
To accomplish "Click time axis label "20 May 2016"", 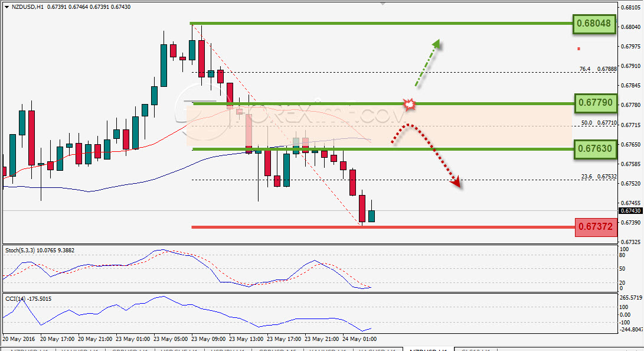I will click(x=19, y=339).
